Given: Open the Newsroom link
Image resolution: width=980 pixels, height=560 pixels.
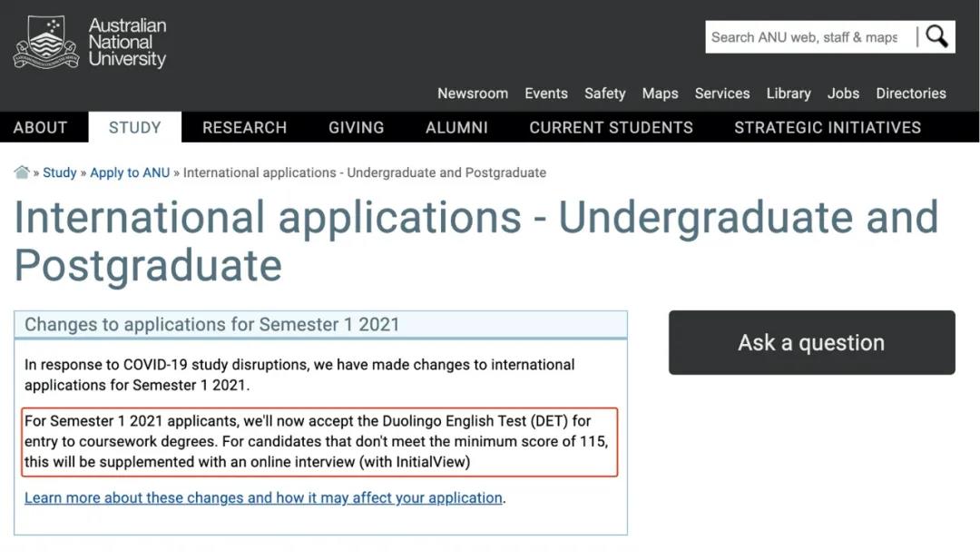Looking at the screenshot, I should (x=473, y=93).
